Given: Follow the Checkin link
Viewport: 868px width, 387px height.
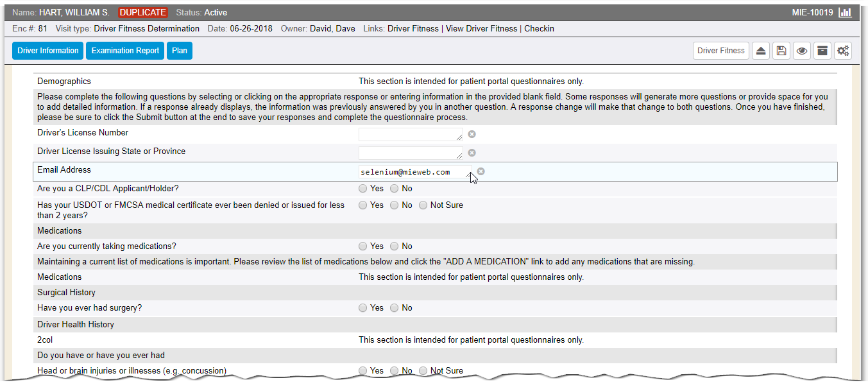Looking at the screenshot, I should 539,29.
